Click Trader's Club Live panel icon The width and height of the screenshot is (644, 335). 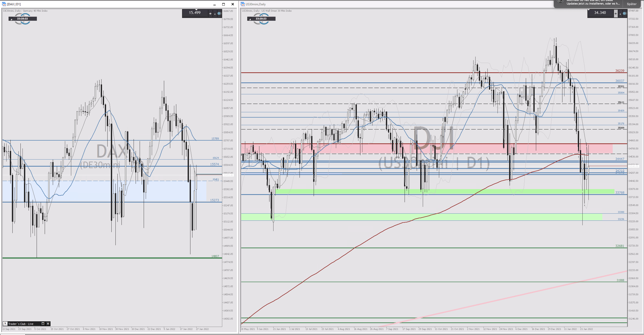[x=5, y=323]
